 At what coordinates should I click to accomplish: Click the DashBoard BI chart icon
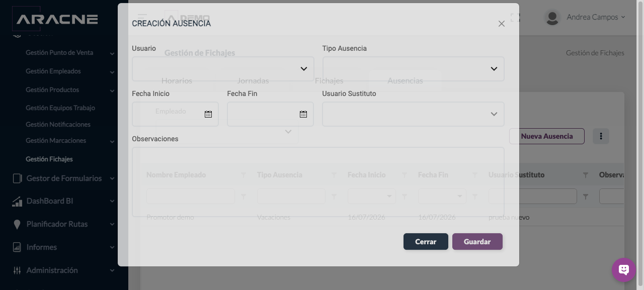(x=17, y=201)
